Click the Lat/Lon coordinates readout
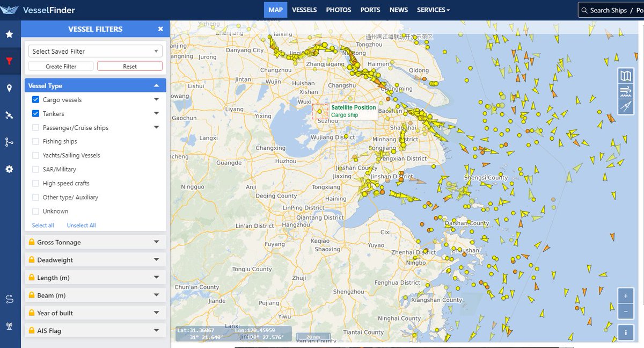The width and height of the screenshot is (644, 348). pos(233,334)
